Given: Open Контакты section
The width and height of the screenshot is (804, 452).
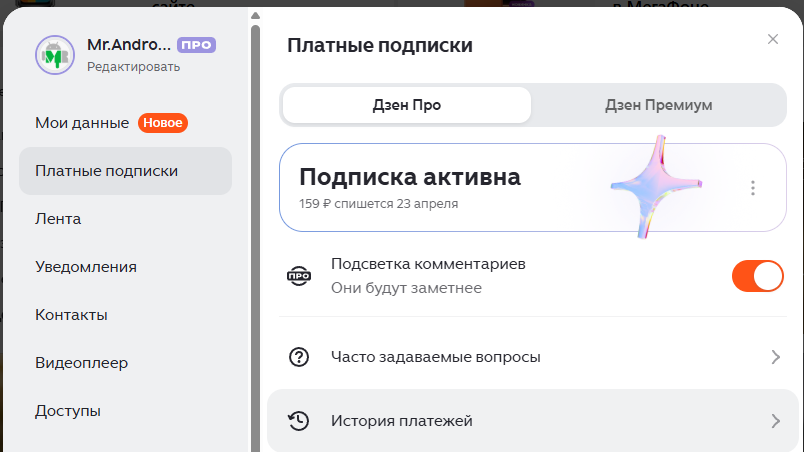Looking at the screenshot, I should click(x=71, y=315).
